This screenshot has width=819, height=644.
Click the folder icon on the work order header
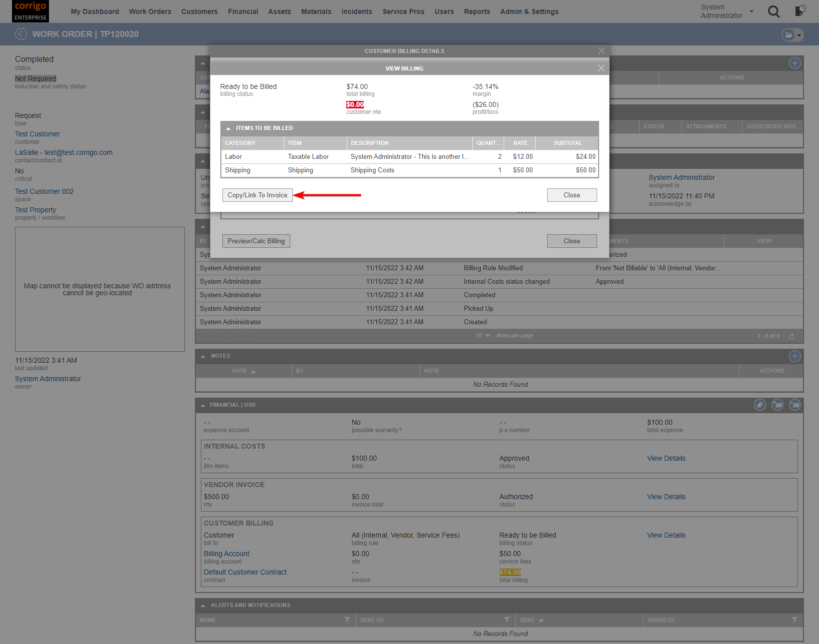coord(789,34)
